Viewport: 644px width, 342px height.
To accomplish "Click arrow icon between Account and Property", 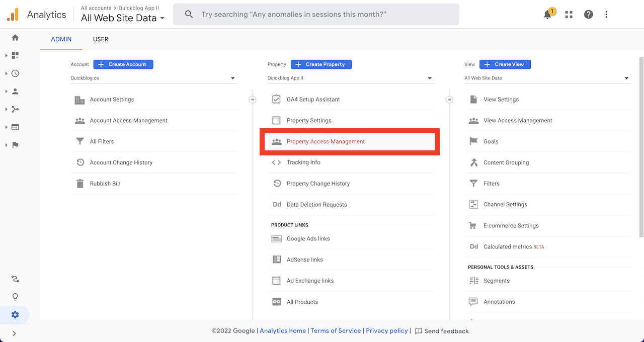I will (x=253, y=100).
